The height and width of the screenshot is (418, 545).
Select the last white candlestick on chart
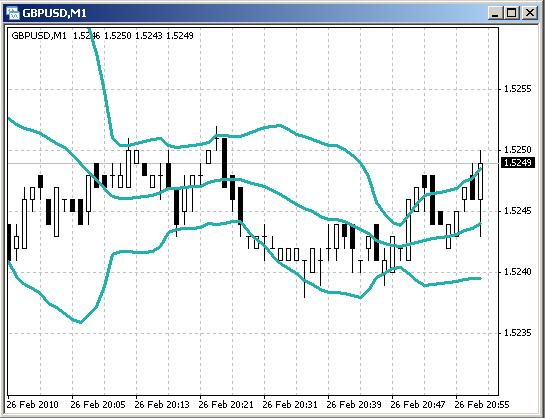[x=480, y=181]
